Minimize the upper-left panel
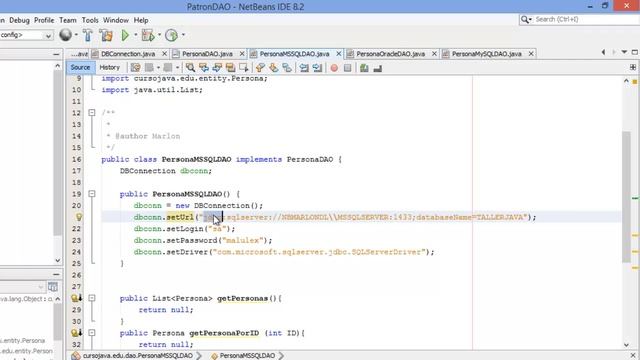640x360 pixels. [56, 54]
